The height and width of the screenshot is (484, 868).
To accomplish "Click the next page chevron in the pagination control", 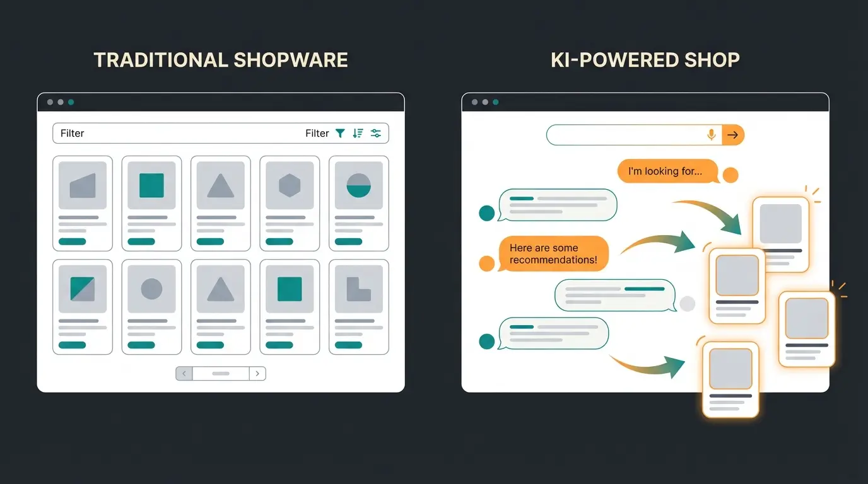I will pyautogui.click(x=257, y=373).
